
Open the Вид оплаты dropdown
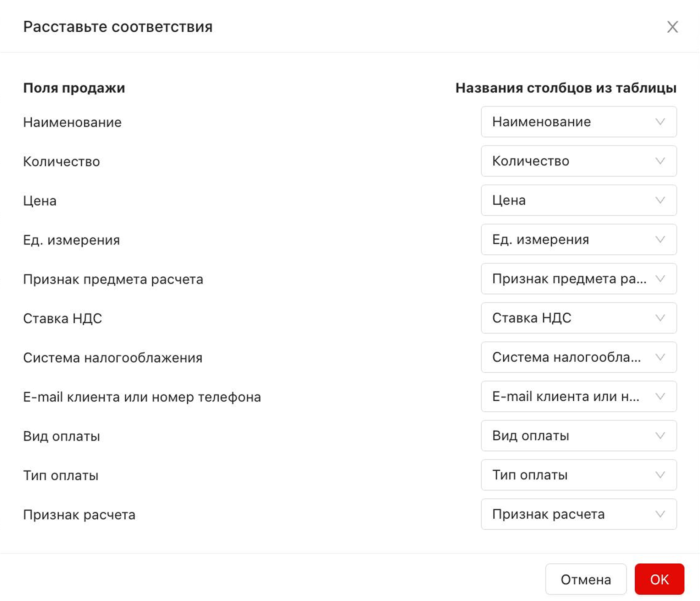579,436
